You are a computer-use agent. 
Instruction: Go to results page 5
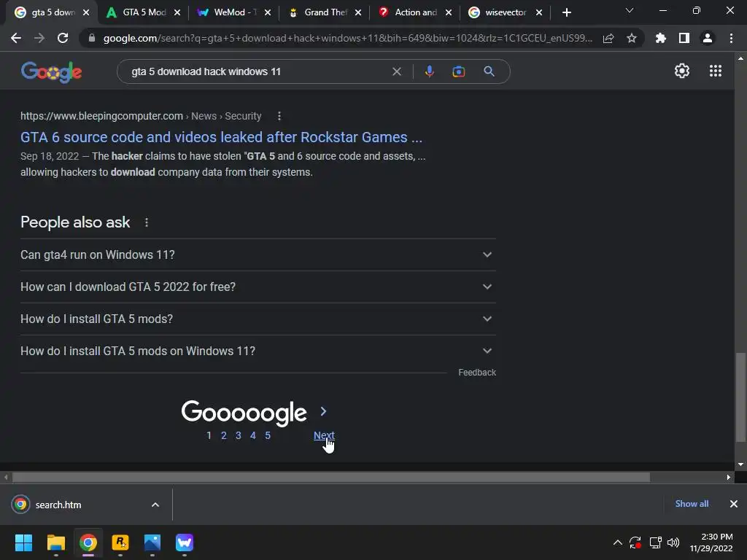[268, 435]
